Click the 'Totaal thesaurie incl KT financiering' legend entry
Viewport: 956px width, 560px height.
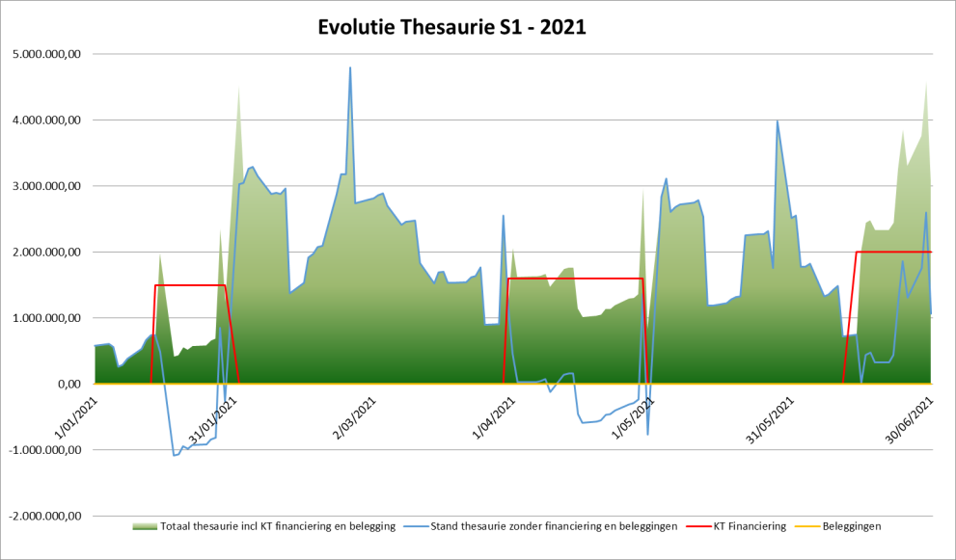275,526
